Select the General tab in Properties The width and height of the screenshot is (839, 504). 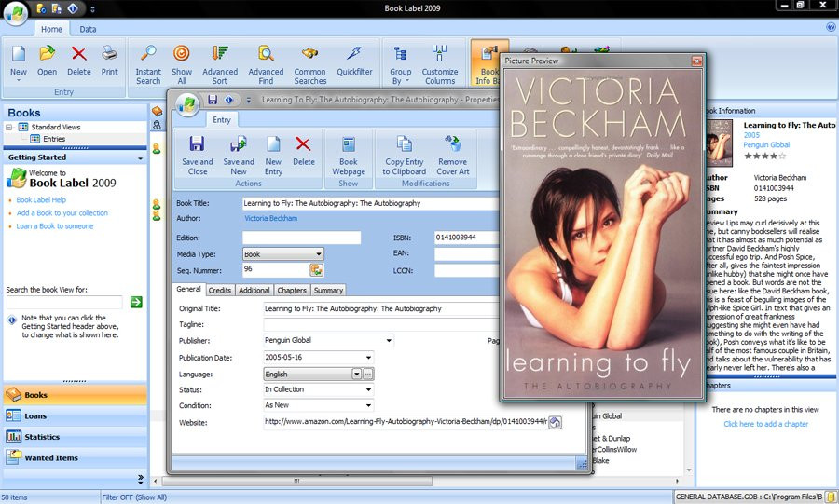189,289
